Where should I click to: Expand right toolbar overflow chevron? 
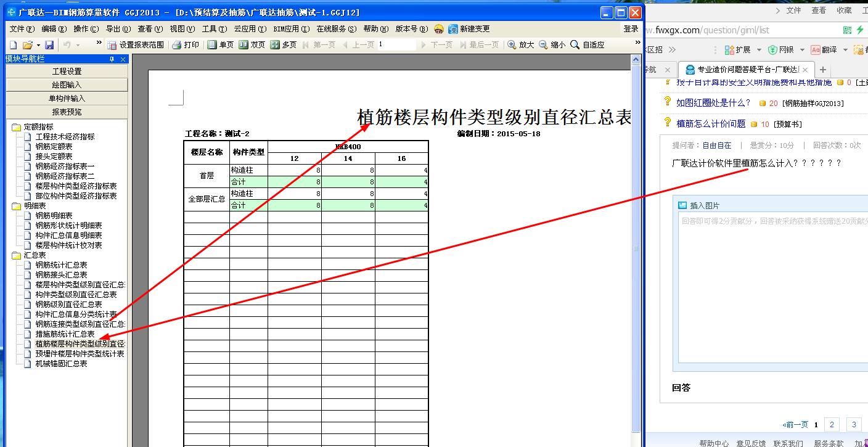point(637,43)
